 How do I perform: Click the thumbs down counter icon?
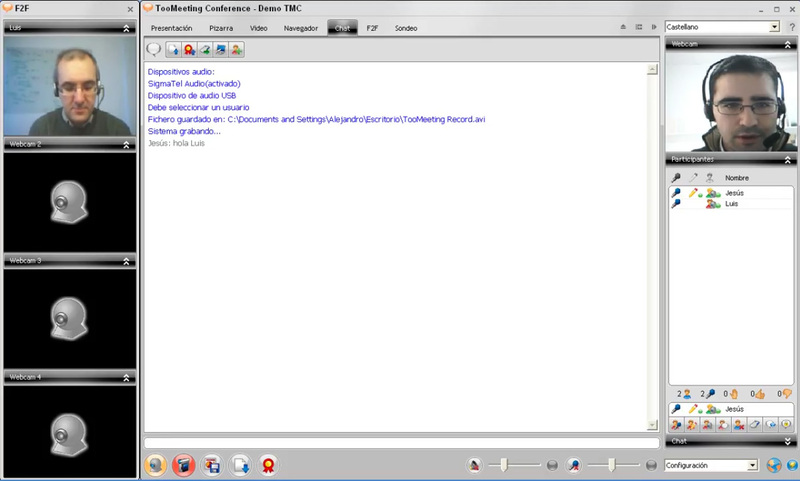(787, 394)
